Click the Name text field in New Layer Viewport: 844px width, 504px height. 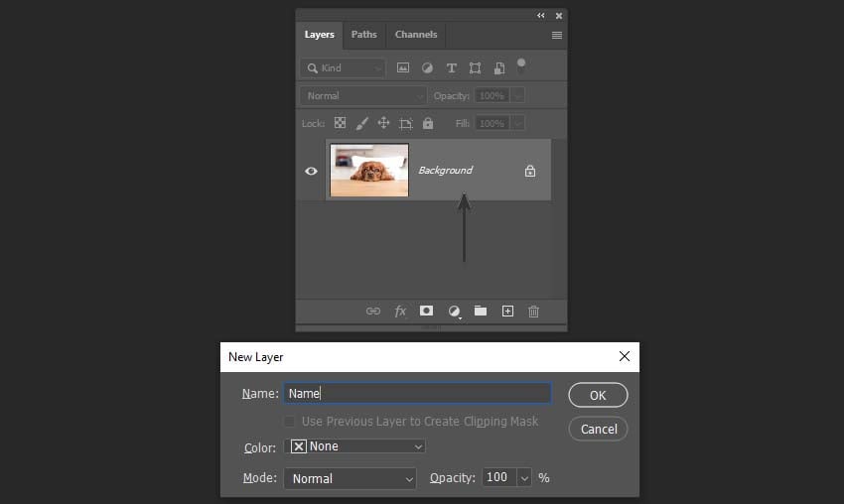point(418,393)
